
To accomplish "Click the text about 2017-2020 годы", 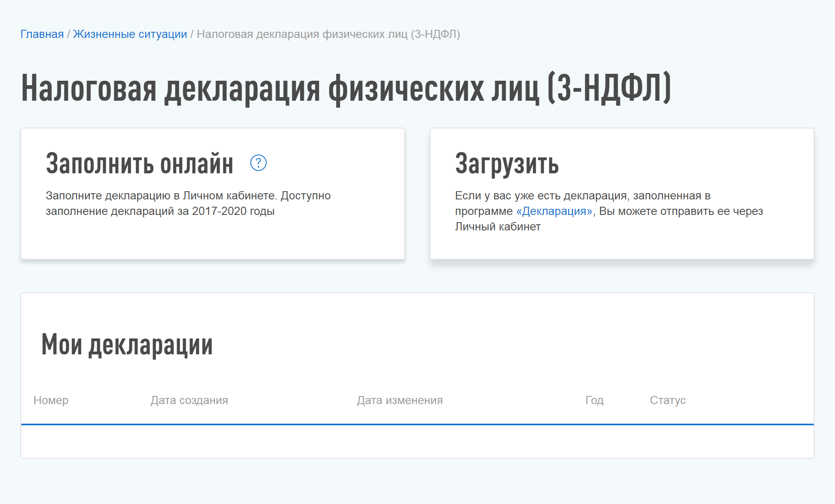I will point(188,203).
